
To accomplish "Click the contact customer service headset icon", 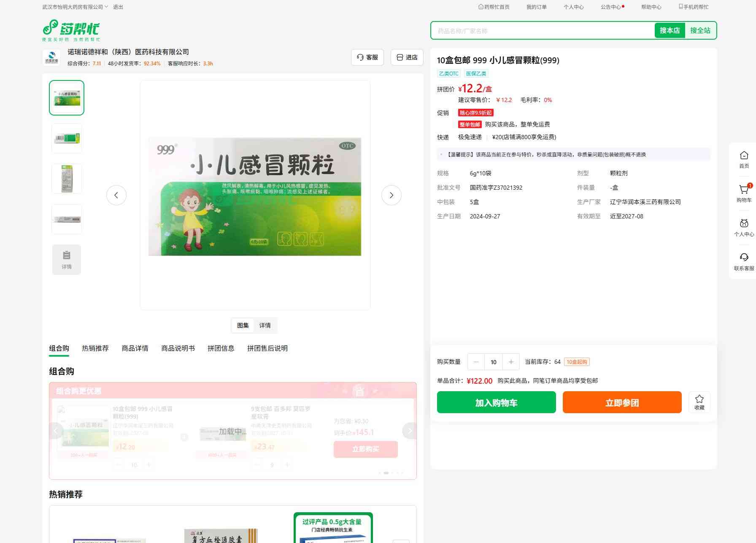I will click(x=744, y=258).
